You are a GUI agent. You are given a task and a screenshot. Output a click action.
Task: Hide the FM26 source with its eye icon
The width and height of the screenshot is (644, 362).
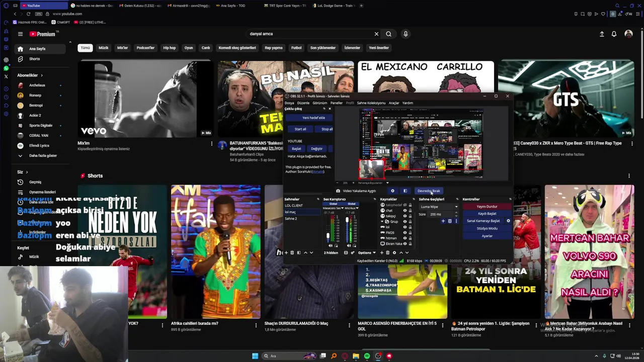pos(405,233)
